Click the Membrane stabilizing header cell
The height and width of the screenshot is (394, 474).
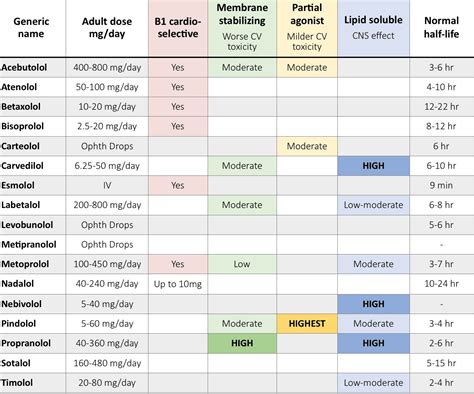[x=242, y=28]
